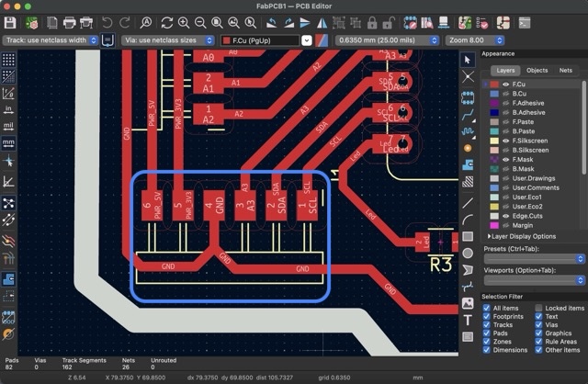This screenshot has height=384, width=588.
Task: Select the Add Text tool
Action: [x=468, y=321]
